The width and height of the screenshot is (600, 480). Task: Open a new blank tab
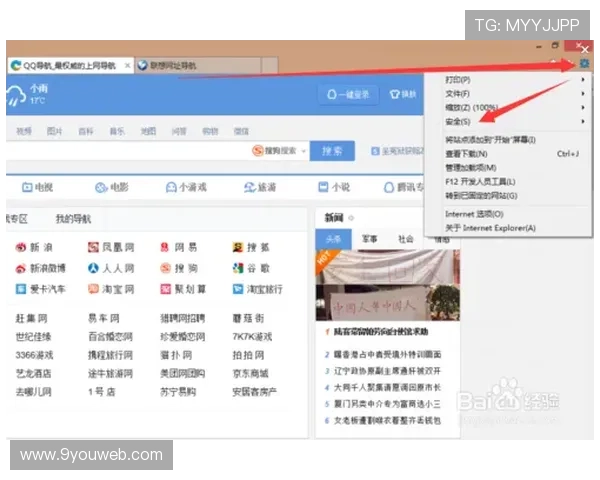click(x=270, y=65)
